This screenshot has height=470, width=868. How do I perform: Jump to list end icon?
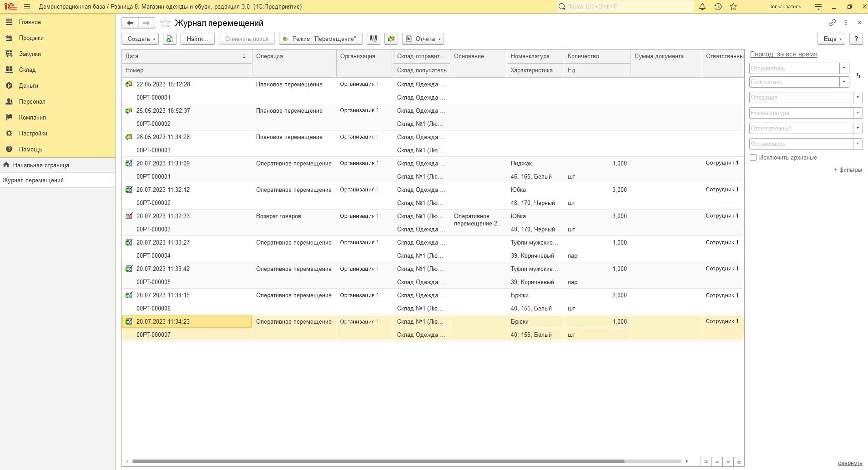coord(739,462)
